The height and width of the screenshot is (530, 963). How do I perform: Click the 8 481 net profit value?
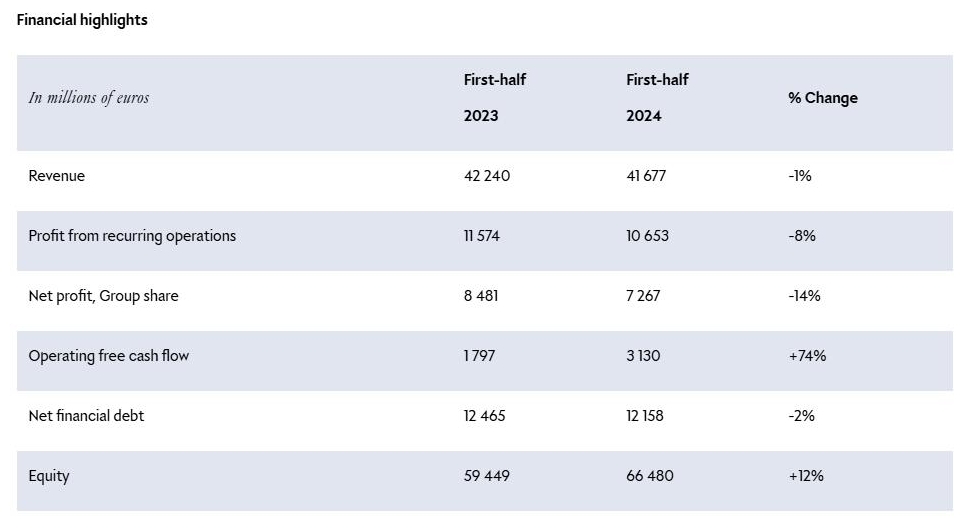coord(480,296)
